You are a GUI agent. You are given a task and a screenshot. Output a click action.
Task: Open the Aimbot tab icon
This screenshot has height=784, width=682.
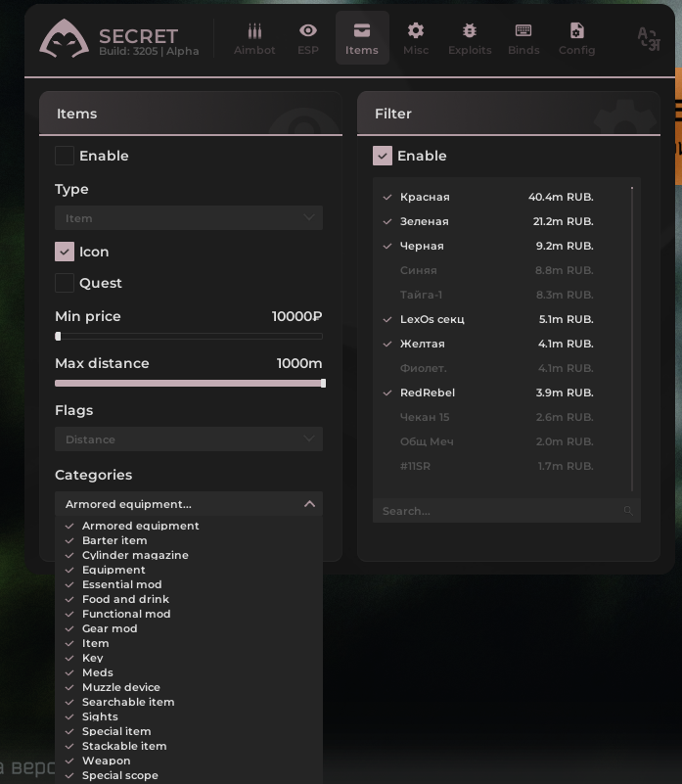click(254, 31)
